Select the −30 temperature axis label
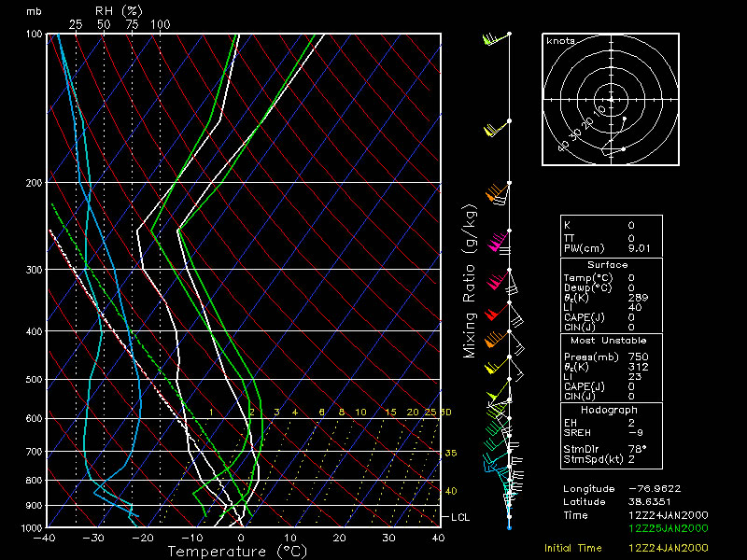This screenshot has height=560, width=747. pyautogui.click(x=92, y=539)
